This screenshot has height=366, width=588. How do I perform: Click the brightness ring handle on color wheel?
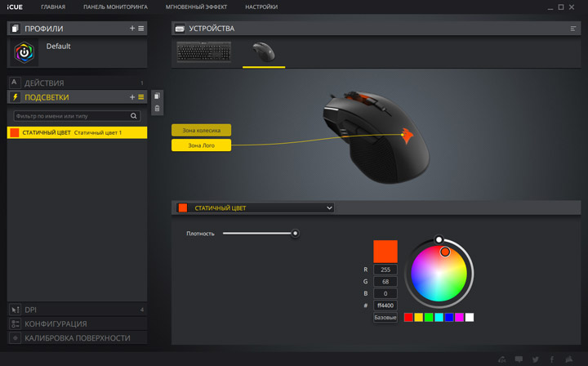(439, 239)
